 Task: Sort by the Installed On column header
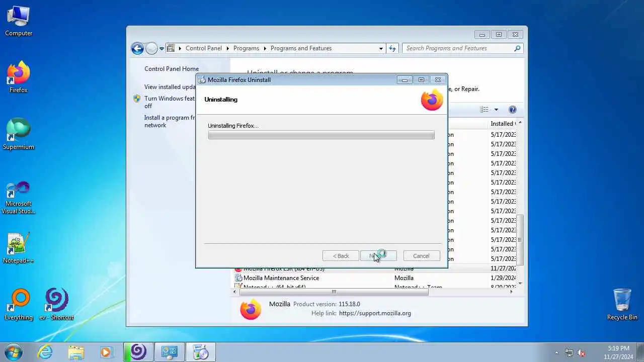point(503,124)
